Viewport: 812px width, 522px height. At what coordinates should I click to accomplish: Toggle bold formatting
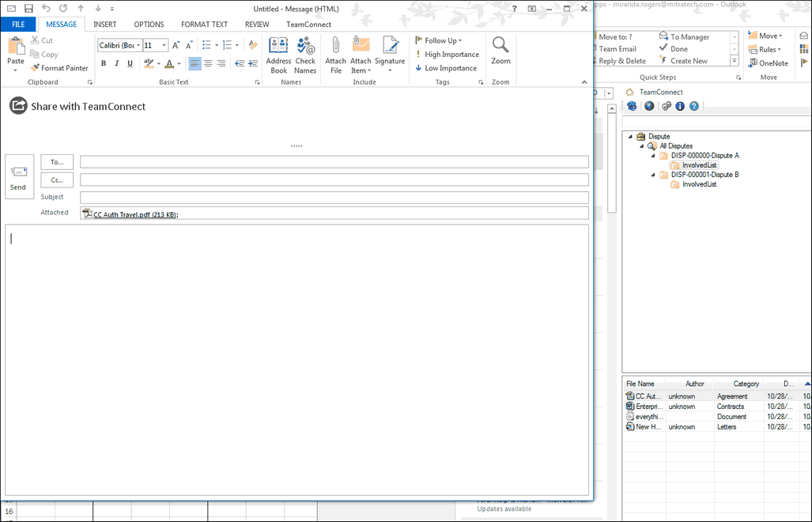click(104, 63)
